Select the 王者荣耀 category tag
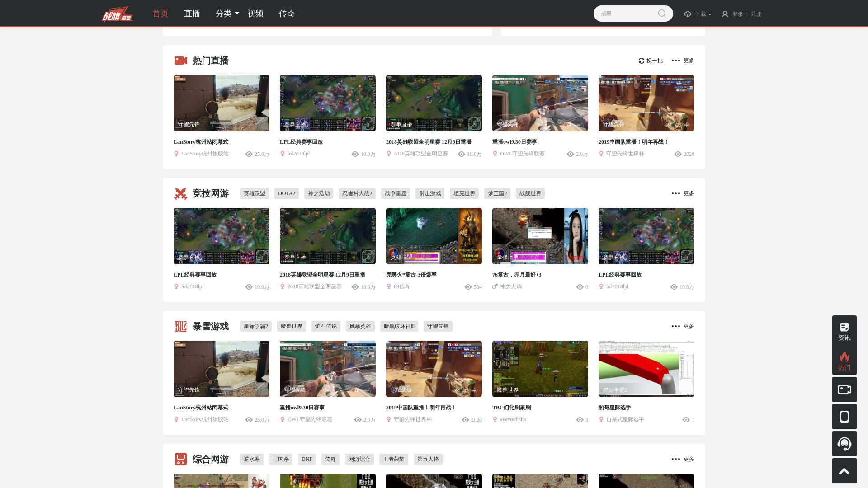Image resolution: width=868 pixels, height=488 pixels. [x=394, y=459]
